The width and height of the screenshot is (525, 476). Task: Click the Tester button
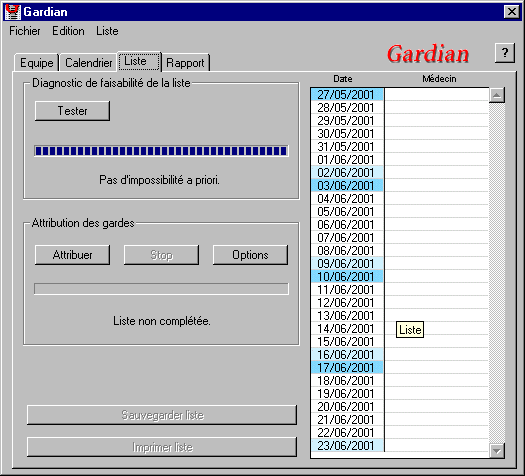[72, 111]
